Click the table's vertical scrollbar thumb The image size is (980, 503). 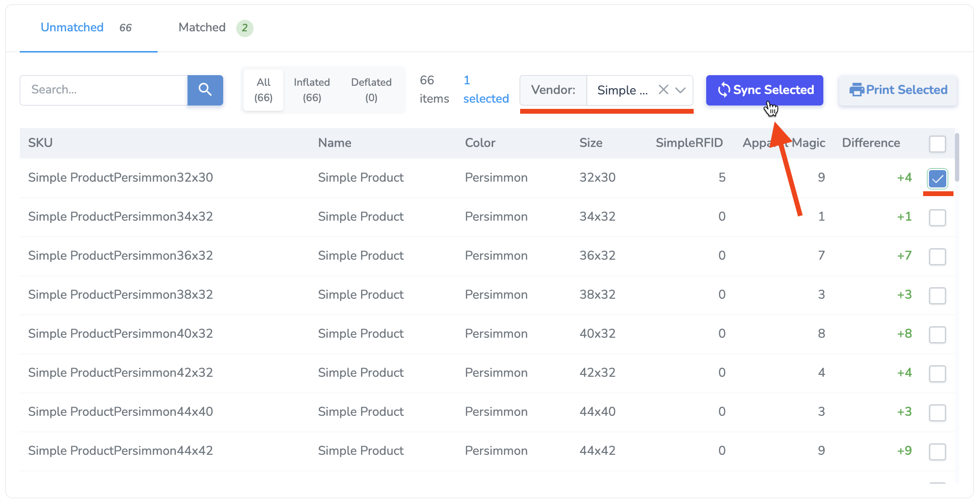(956, 157)
